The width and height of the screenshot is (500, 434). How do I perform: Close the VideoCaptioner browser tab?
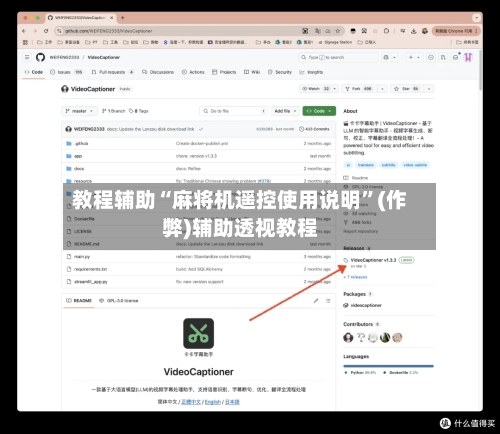(112, 18)
